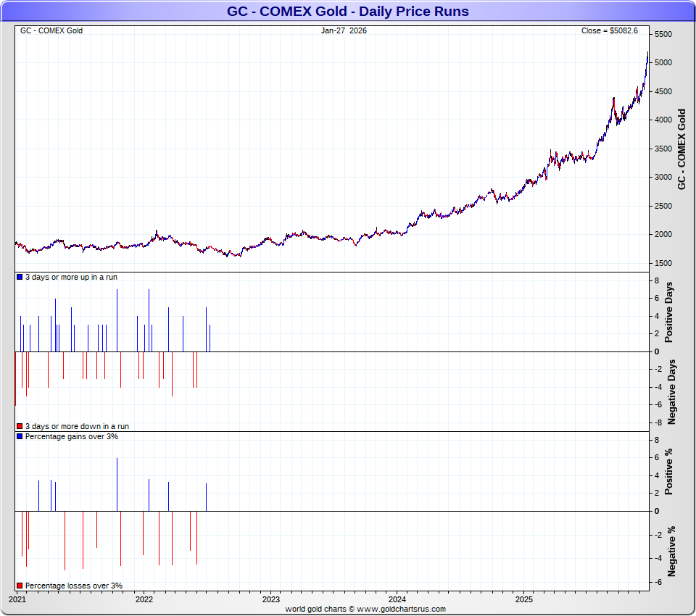Click the red legend square for 'Percentage losses over 3%'
The width and height of the screenshot is (696, 616).
click(x=20, y=586)
